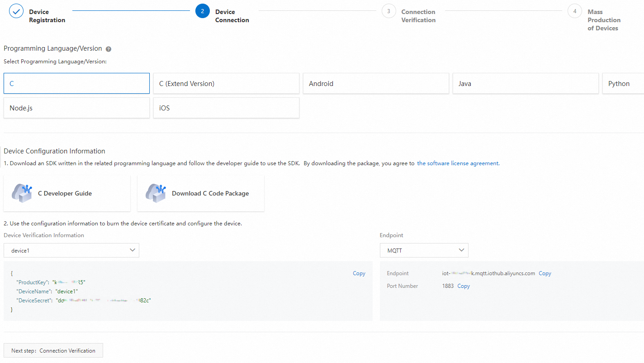Image resolution: width=644 pixels, height=363 pixels.
Task: Click the ProductKey line in the JSON
Action: point(51,282)
